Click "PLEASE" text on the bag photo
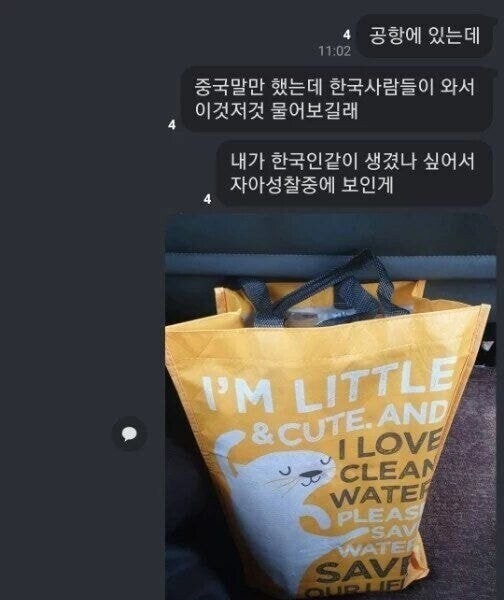Viewport: 504px width, 600px height. [x=381, y=517]
